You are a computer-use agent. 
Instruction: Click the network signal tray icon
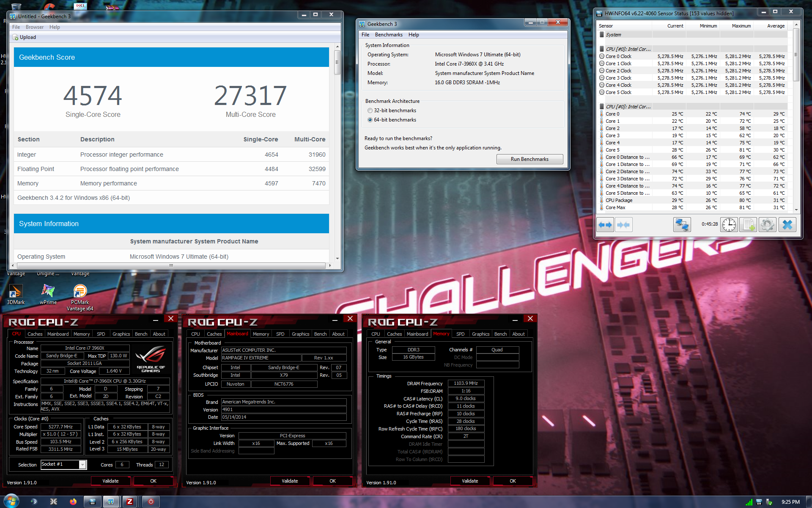[x=749, y=502]
